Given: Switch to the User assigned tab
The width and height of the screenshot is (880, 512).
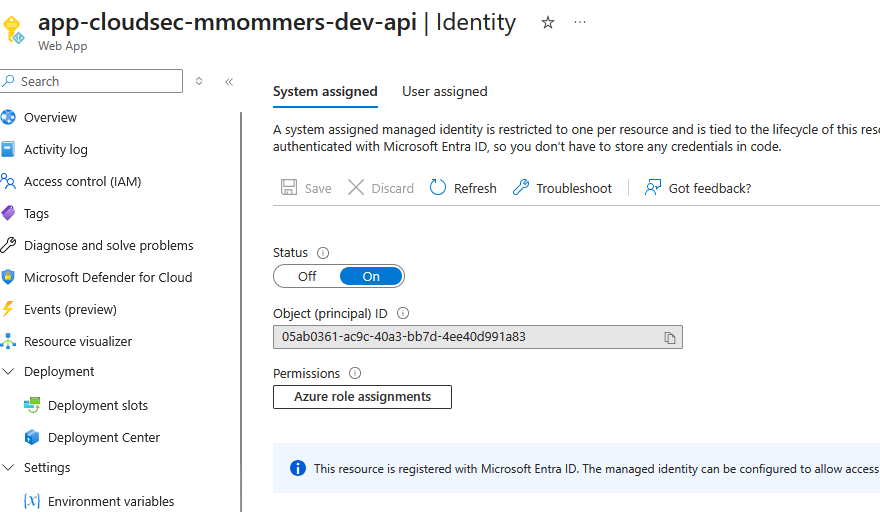Looking at the screenshot, I should point(444,92).
